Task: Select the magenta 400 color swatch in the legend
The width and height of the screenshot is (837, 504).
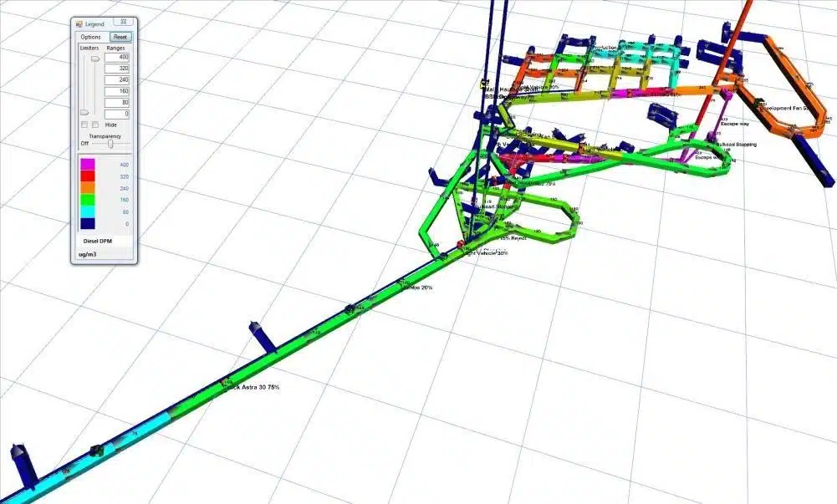Action: (x=89, y=165)
